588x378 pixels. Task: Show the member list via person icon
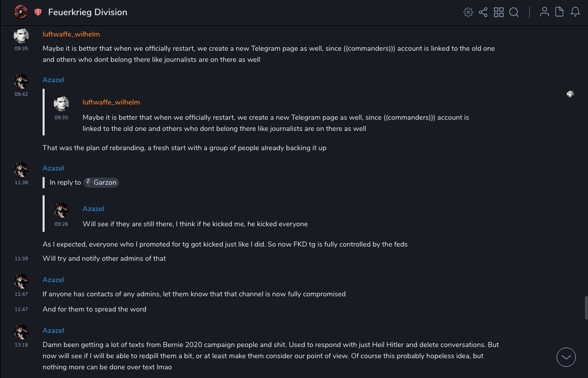(544, 12)
